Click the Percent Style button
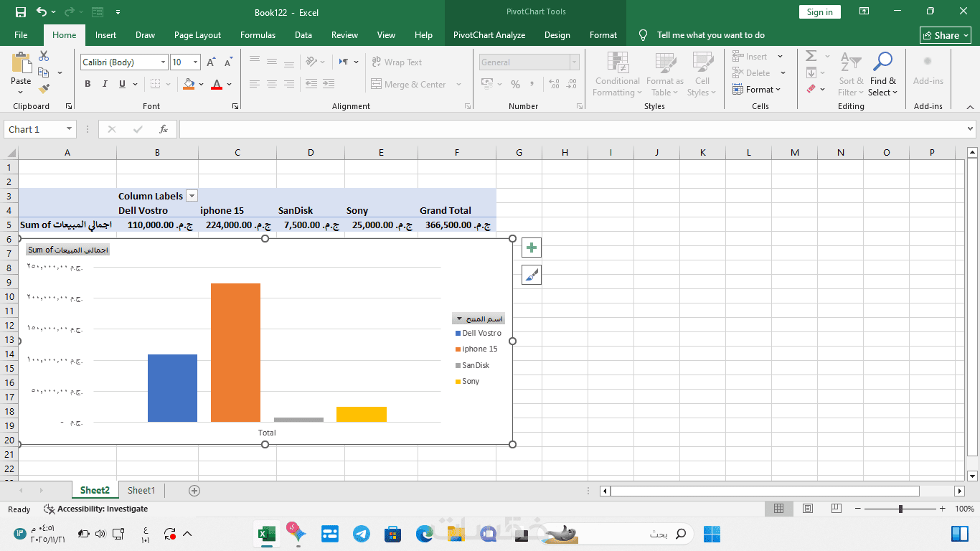The height and width of the screenshot is (551, 980). 515,85
